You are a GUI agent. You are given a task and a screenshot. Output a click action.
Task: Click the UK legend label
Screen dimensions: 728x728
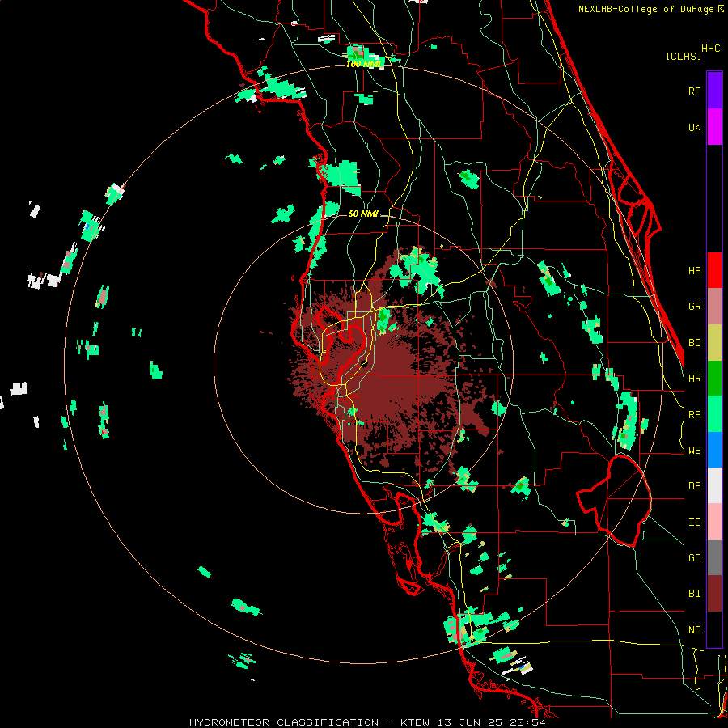click(694, 127)
